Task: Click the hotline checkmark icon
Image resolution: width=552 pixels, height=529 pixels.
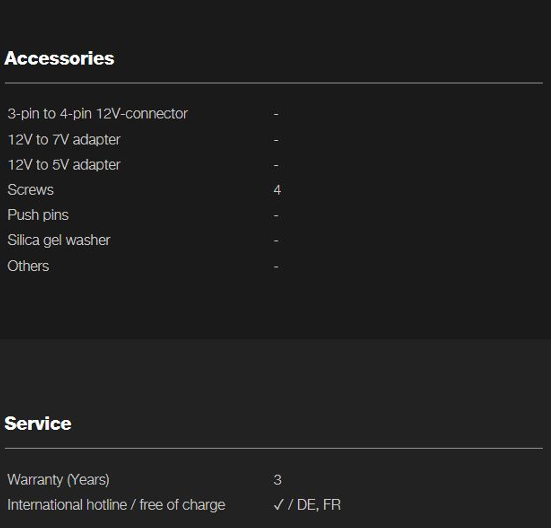Action: tap(278, 505)
